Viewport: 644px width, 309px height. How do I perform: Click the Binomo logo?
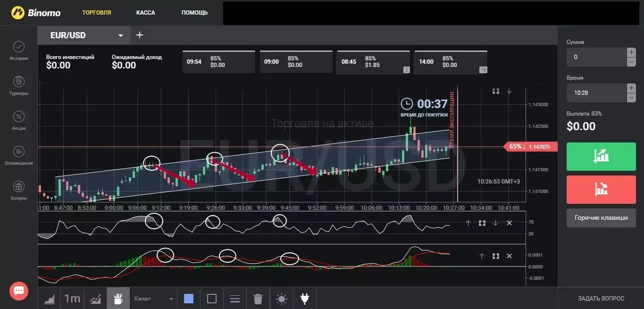tap(36, 12)
